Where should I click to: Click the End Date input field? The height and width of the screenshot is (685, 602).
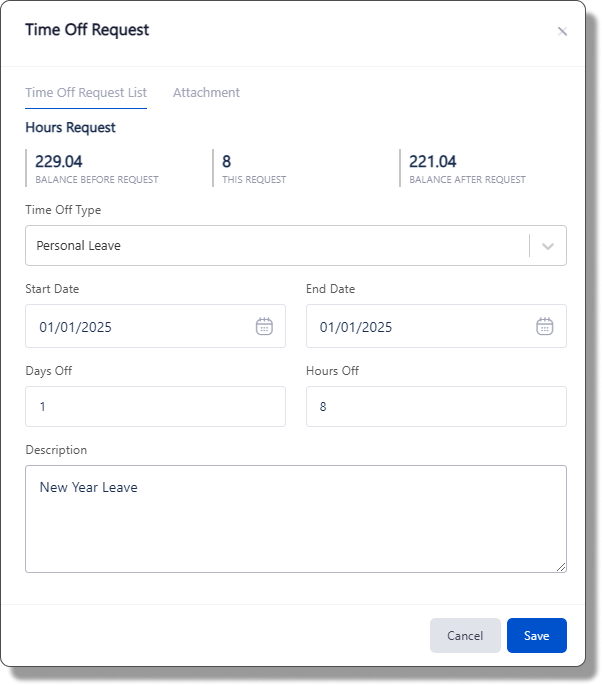[436, 326]
